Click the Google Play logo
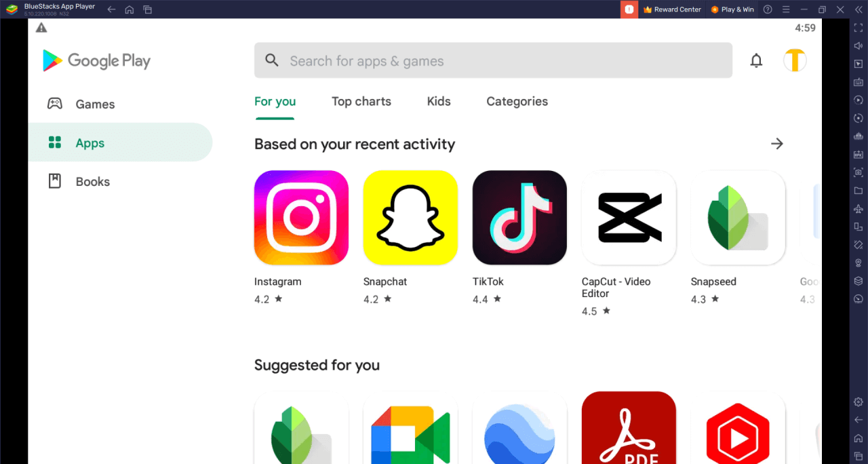868x464 pixels. [x=96, y=60]
